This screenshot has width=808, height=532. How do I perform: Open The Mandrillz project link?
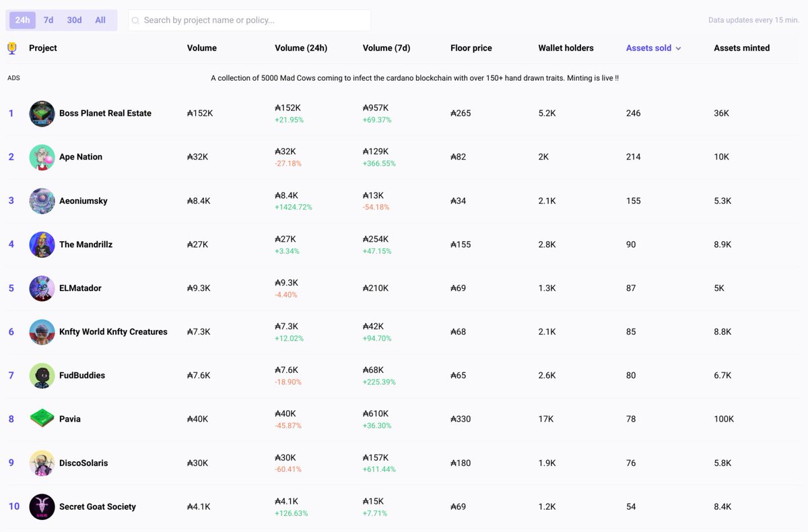click(86, 244)
